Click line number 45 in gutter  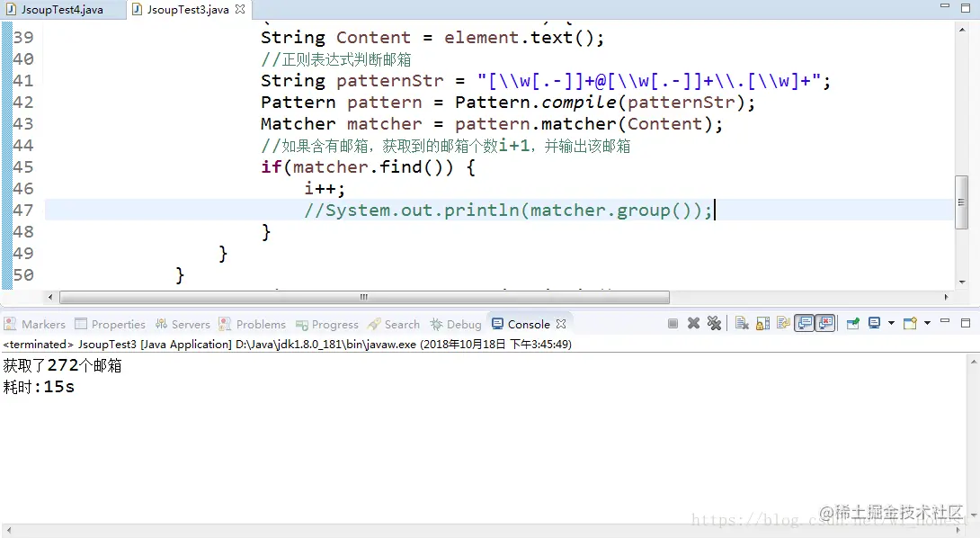click(23, 167)
